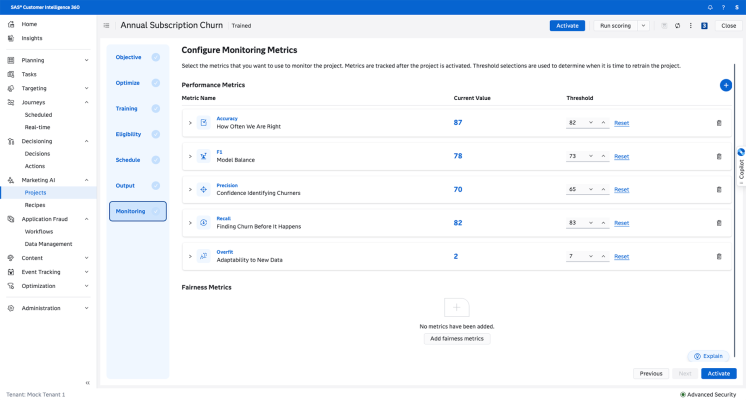Collapse the left navigation sidebar

(88, 383)
